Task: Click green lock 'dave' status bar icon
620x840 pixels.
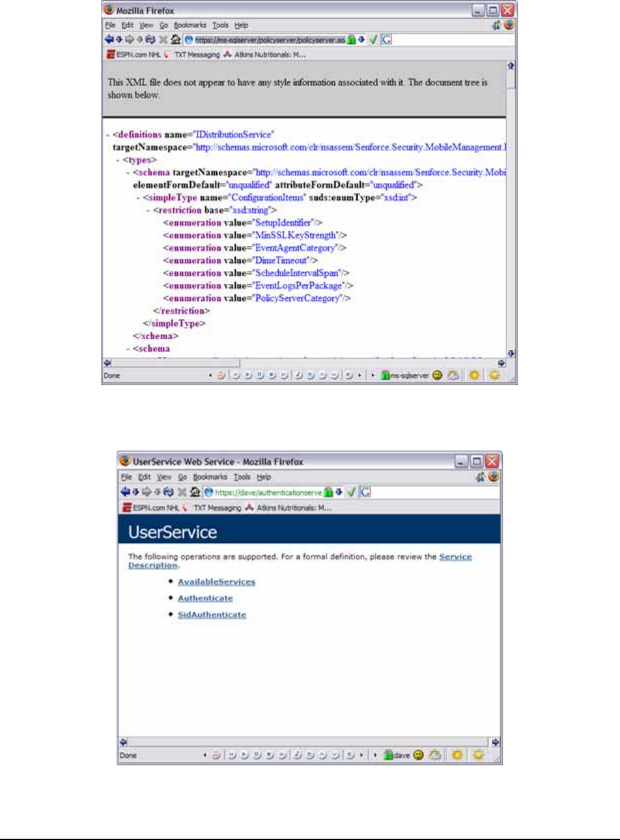Action: click(389, 755)
